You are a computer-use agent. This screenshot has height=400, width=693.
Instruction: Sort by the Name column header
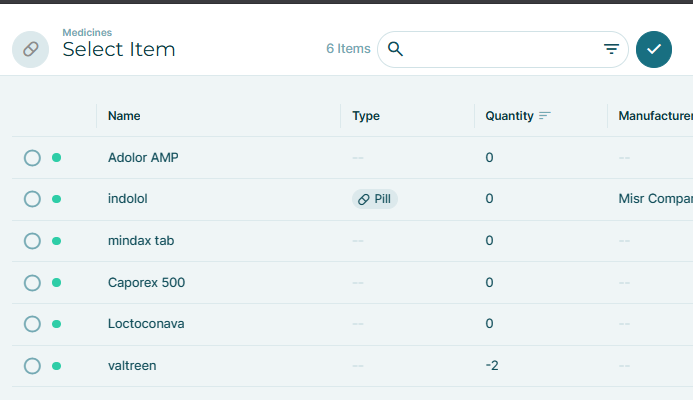click(124, 116)
